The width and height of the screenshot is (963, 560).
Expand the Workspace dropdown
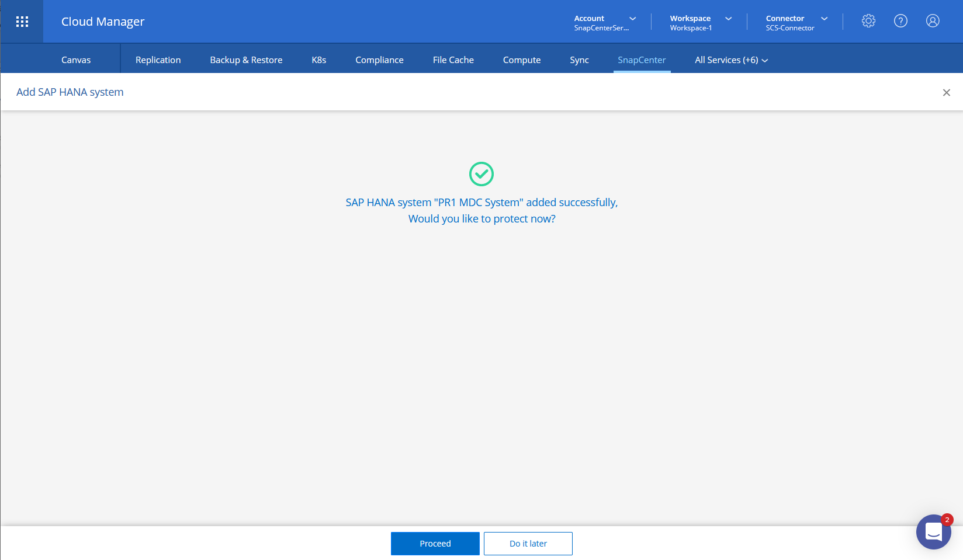pos(701,22)
